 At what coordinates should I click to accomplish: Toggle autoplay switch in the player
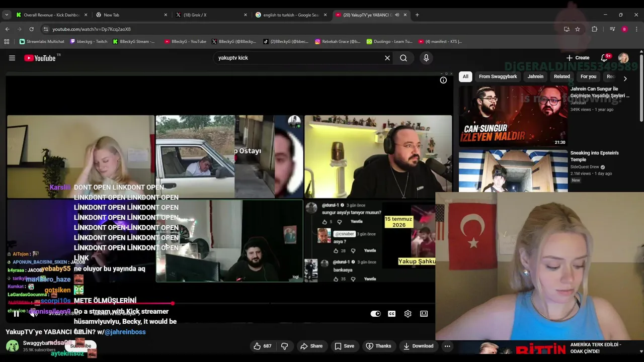[376, 314]
